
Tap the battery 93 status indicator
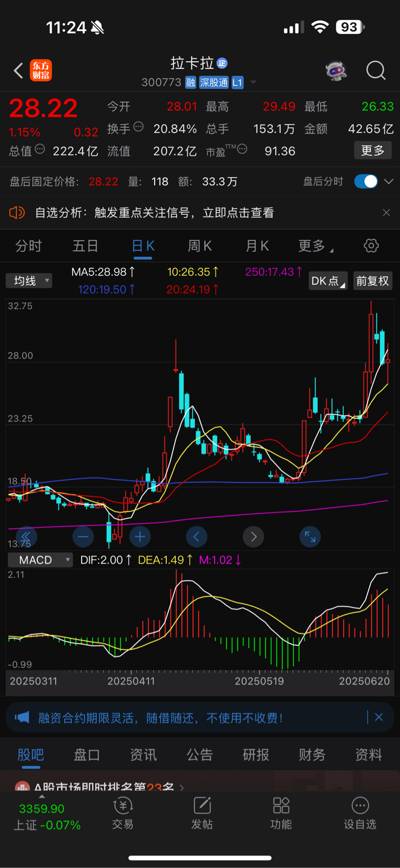coord(350,27)
